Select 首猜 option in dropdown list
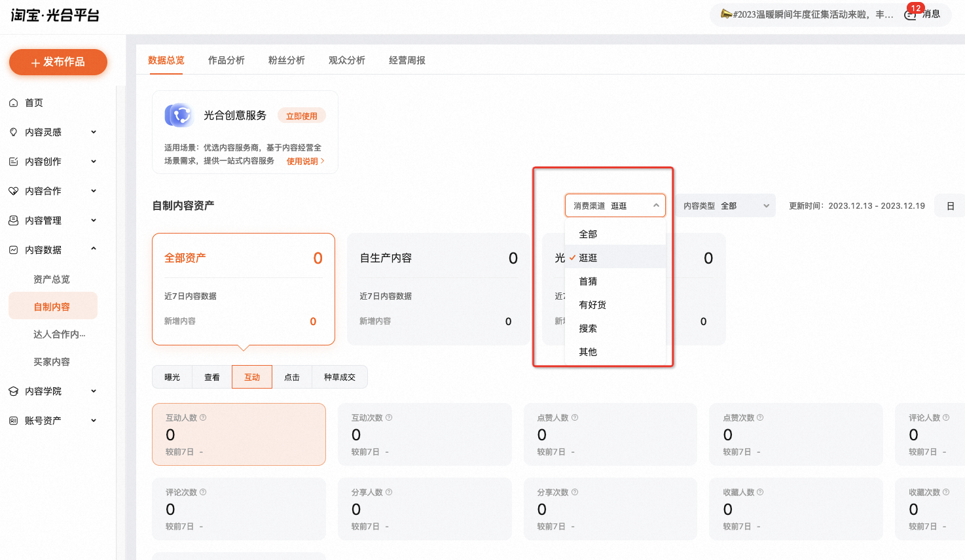The width and height of the screenshot is (965, 560). click(615, 281)
